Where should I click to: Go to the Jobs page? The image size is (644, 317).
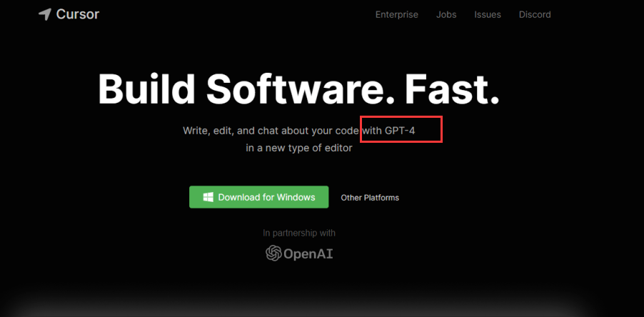pyautogui.click(x=446, y=15)
